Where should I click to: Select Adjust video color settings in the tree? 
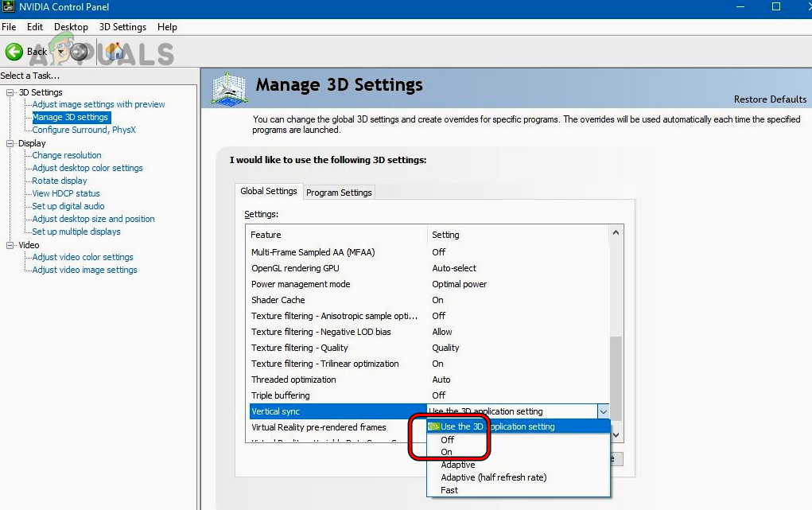click(82, 257)
